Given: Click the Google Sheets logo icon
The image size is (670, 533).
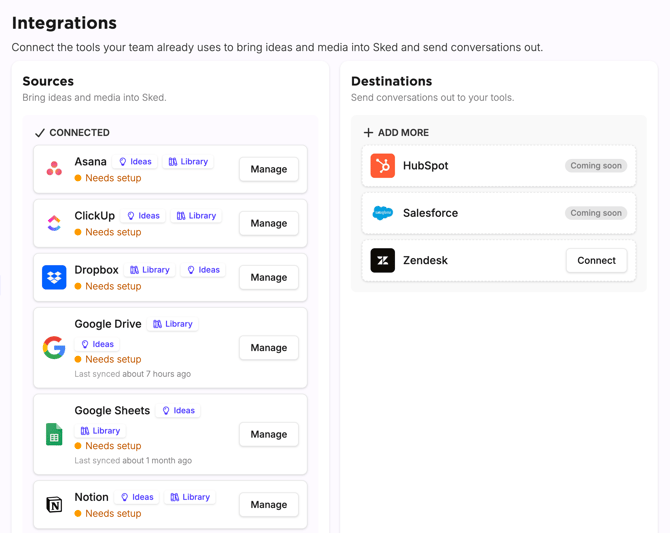Looking at the screenshot, I should point(54,434).
